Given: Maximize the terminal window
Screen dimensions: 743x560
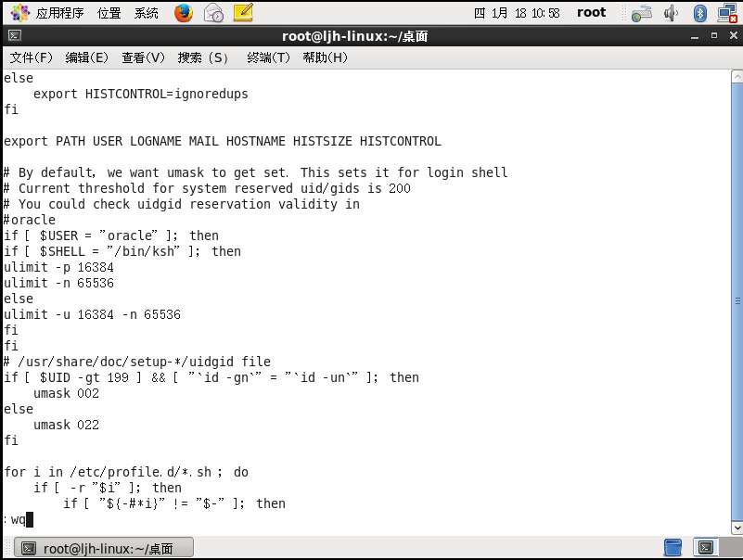Looking at the screenshot, I should 714,35.
